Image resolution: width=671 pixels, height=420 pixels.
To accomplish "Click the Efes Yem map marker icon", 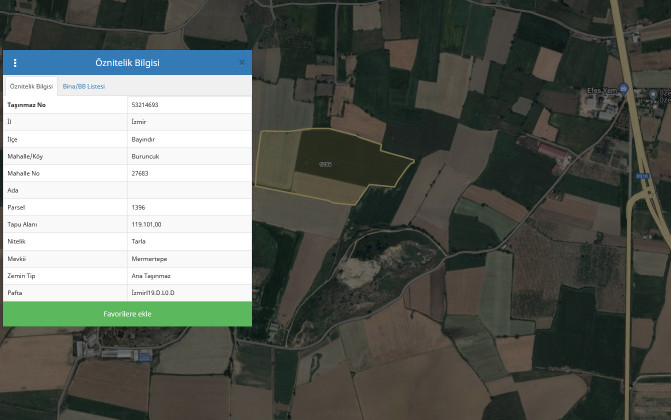I will point(623,89).
